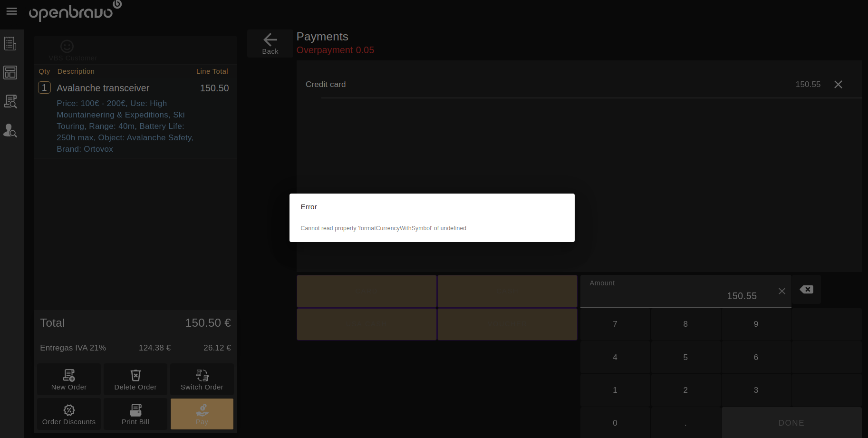Select the VOUCHER payment method
This screenshot has height=438, width=868.
pos(507,324)
